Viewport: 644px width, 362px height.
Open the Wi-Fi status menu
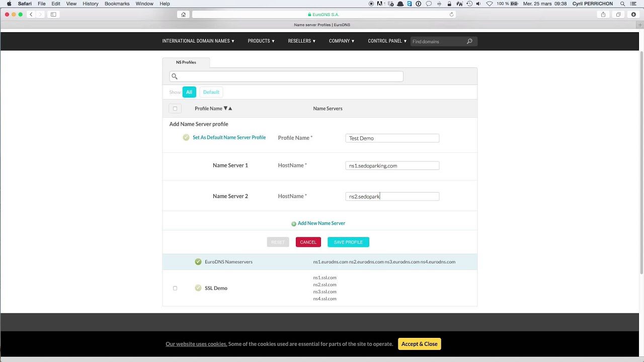(489, 4)
